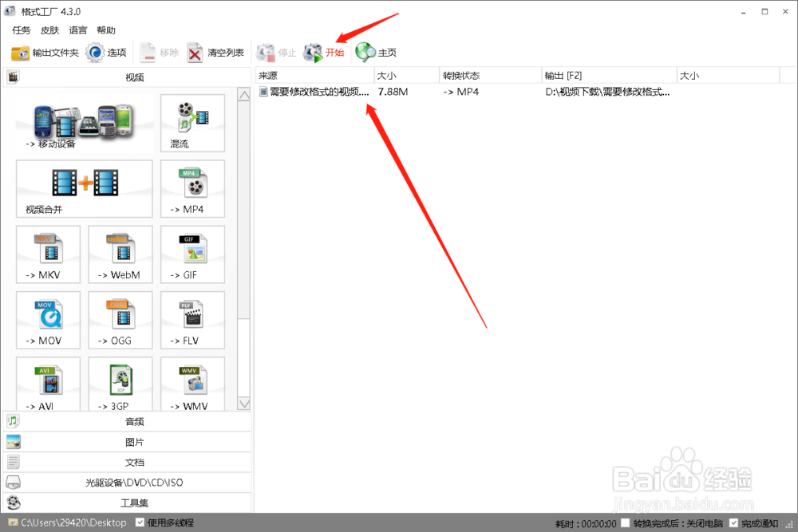The image size is (798, 532).
Task: Expand the 音频 audio category panel
Action: click(x=127, y=421)
